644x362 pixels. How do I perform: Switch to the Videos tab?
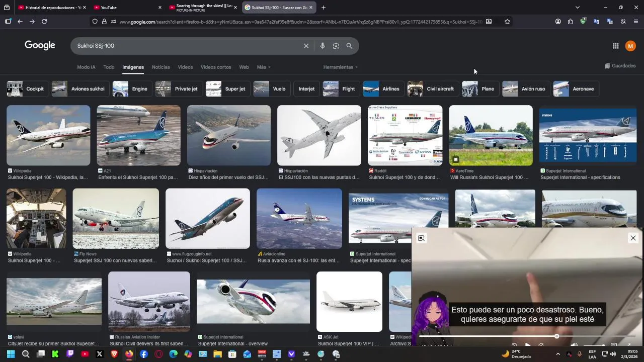[185, 67]
